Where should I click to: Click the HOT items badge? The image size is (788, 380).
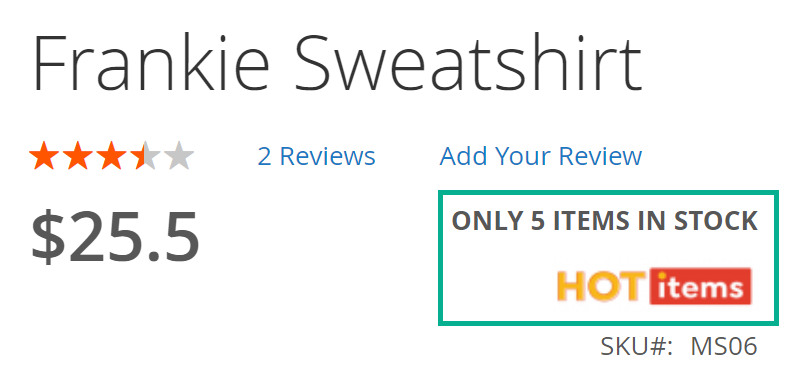click(654, 287)
